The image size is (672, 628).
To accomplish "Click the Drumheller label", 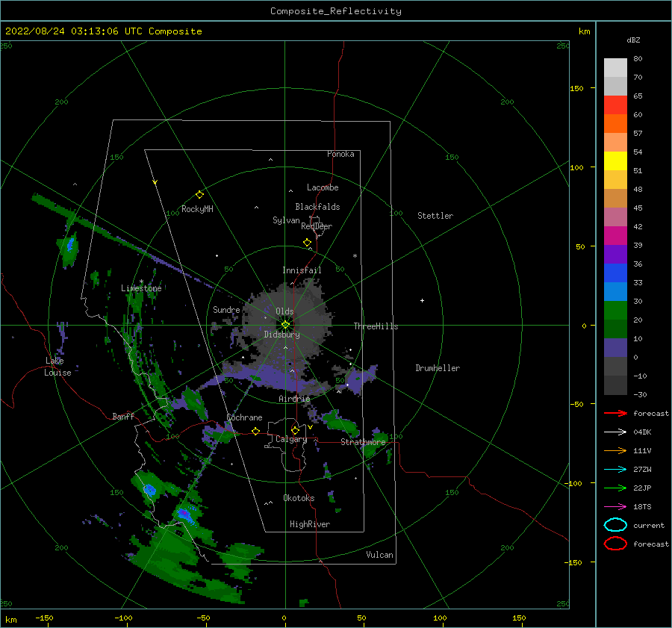I will [x=438, y=368].
